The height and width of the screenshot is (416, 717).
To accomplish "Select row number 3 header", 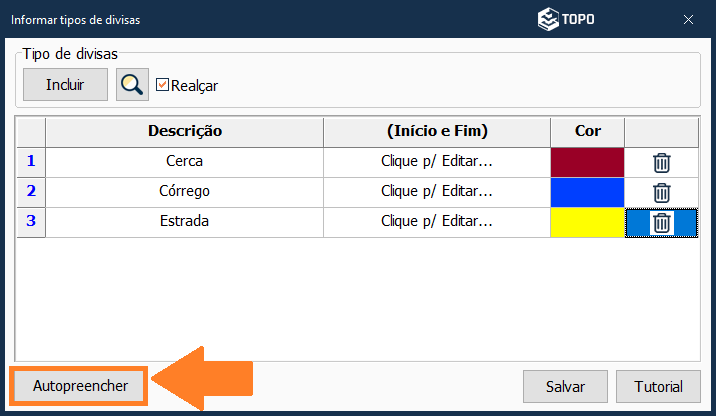I will point(31,223).
